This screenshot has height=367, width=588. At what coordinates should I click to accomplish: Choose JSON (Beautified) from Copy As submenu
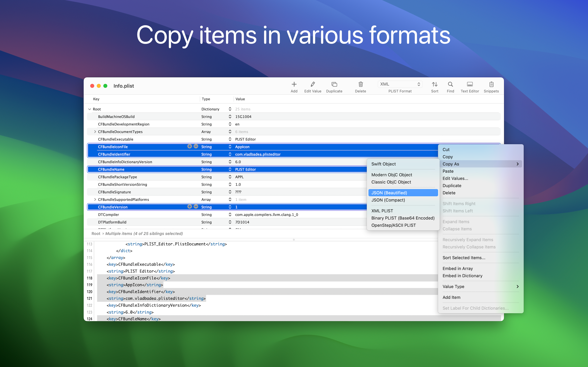tap(389, 193)
